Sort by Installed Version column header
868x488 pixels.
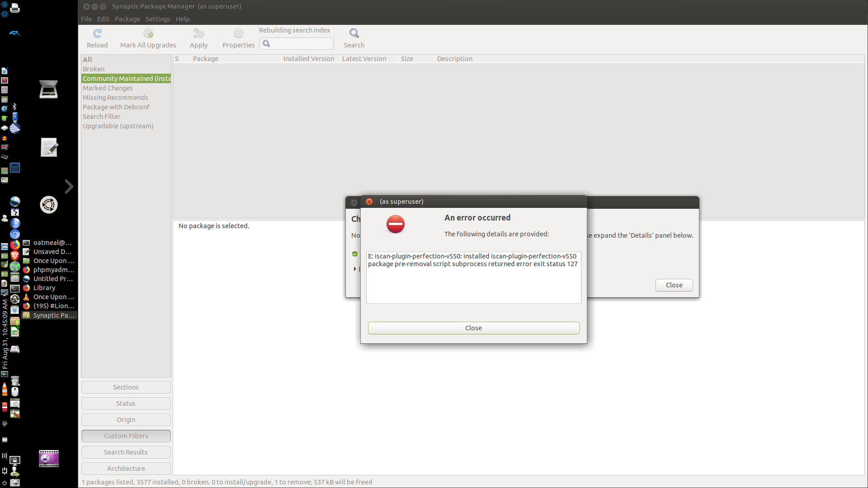click(x=310, y=59)
